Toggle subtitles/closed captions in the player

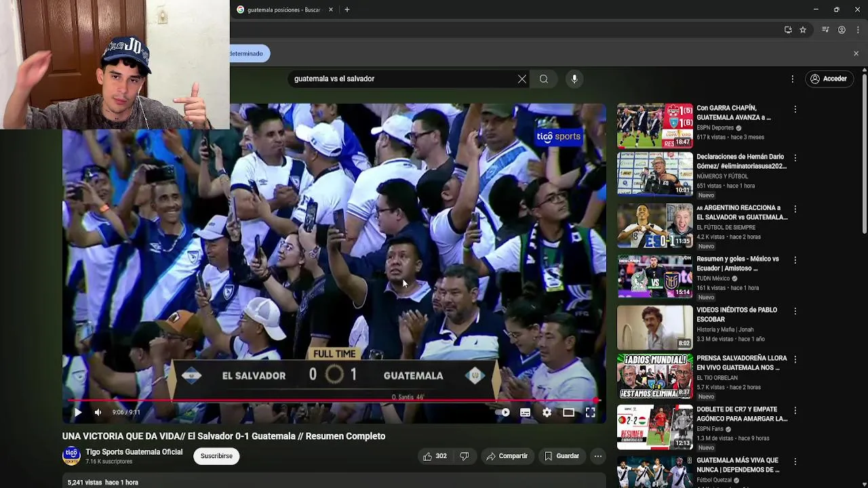pyautogui.click(x=525, y=412)
